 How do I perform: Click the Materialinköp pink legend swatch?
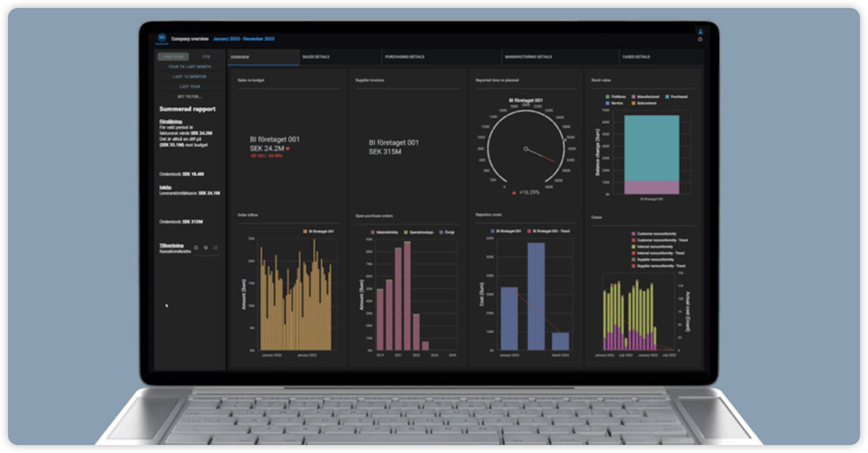pyautogui.click(x=373, y=232)
